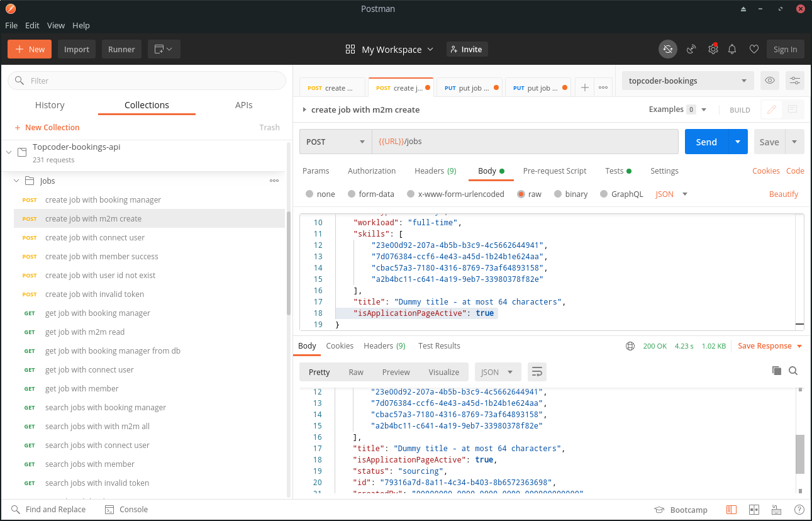Click the Import button
812x521 pixels.
point(77,49)
